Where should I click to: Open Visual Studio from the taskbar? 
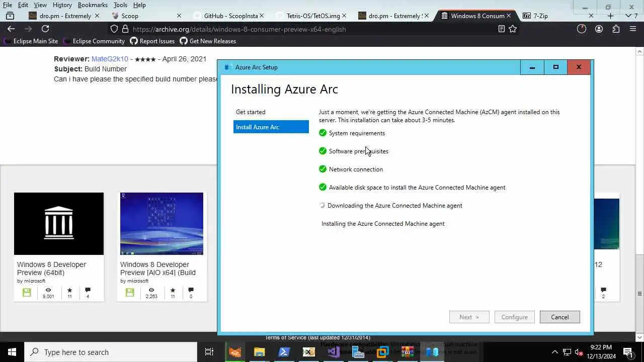click(333, 352)
